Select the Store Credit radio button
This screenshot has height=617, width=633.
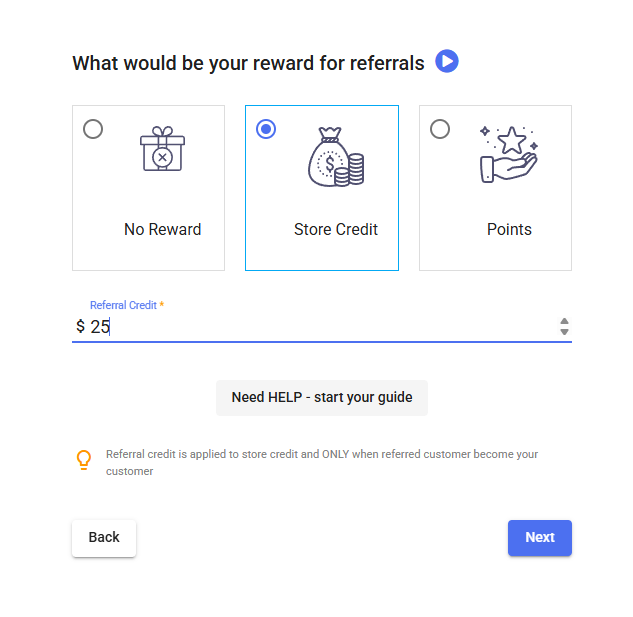pyautogui.click(x=266, y=129)
